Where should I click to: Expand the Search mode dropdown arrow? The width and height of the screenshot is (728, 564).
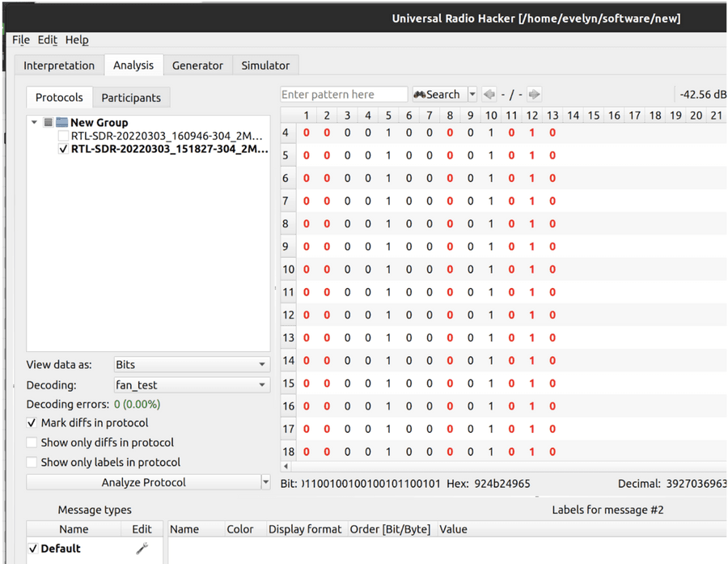click(472, 95)
